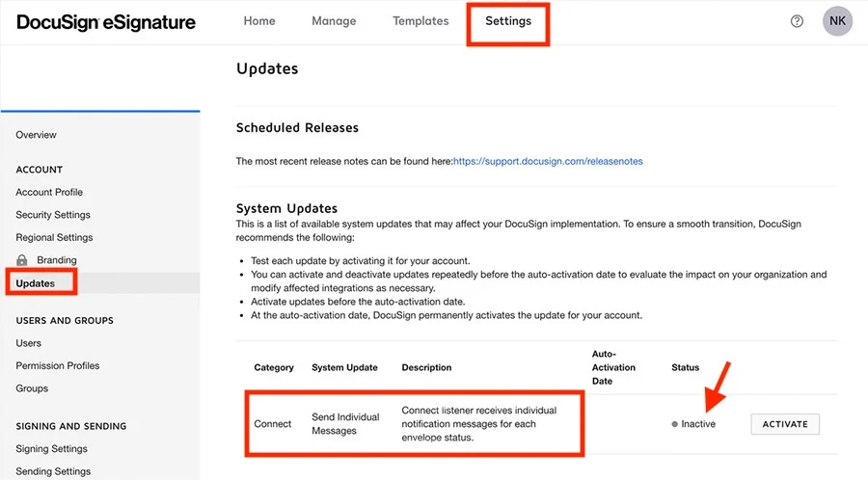Click the Branding lock icon
This screenshot has width=868, height=480.
tap(21, 260)
